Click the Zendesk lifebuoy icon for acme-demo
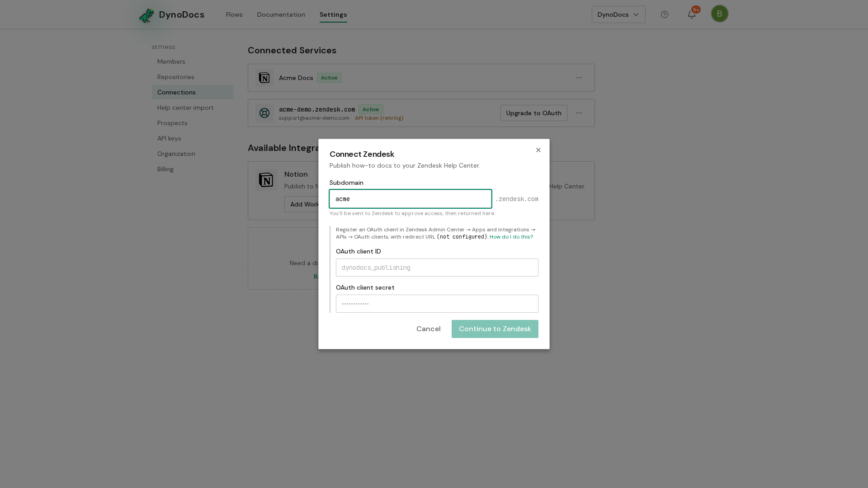The width and height of the screenshot is (868, 488). (x=264, y=113)
